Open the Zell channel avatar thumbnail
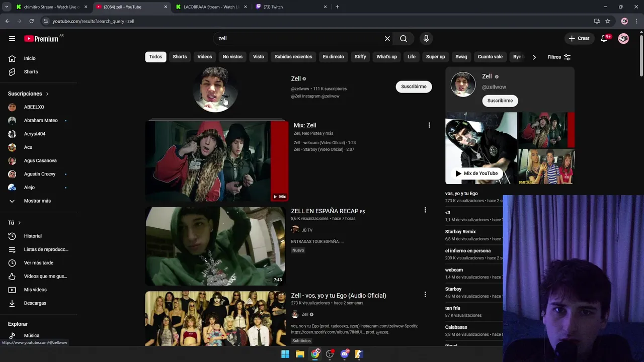Image resolution: width=644 pixels, height=362 pixels. (x=215, y=89)
